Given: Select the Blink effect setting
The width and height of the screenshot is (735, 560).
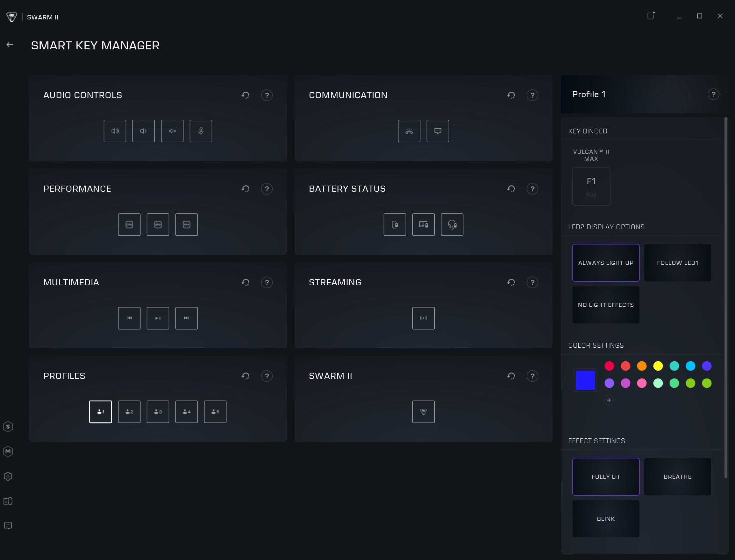Looking at the screenshot, I should 606,519.
